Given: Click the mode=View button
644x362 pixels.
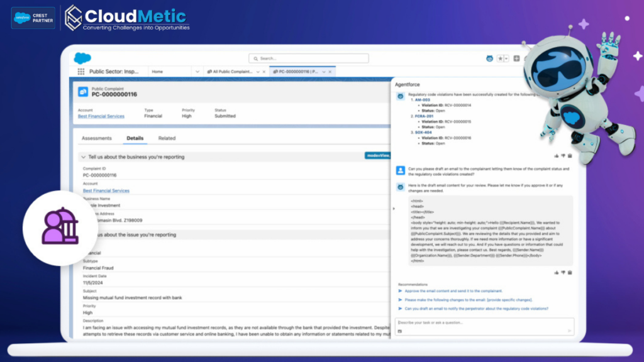Looking at the screenshot, I should (x=377, y=156).
